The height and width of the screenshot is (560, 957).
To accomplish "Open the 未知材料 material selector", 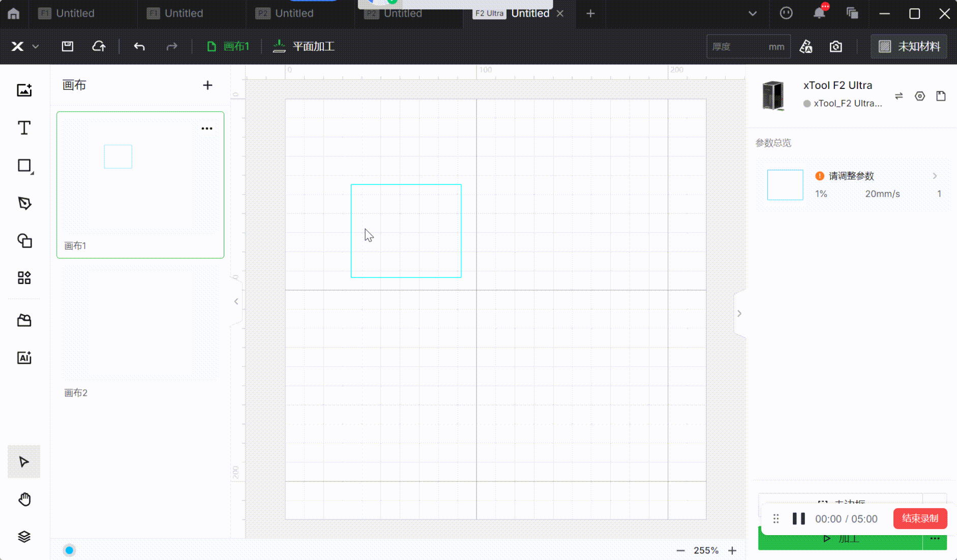I will [x=909, y=47].
